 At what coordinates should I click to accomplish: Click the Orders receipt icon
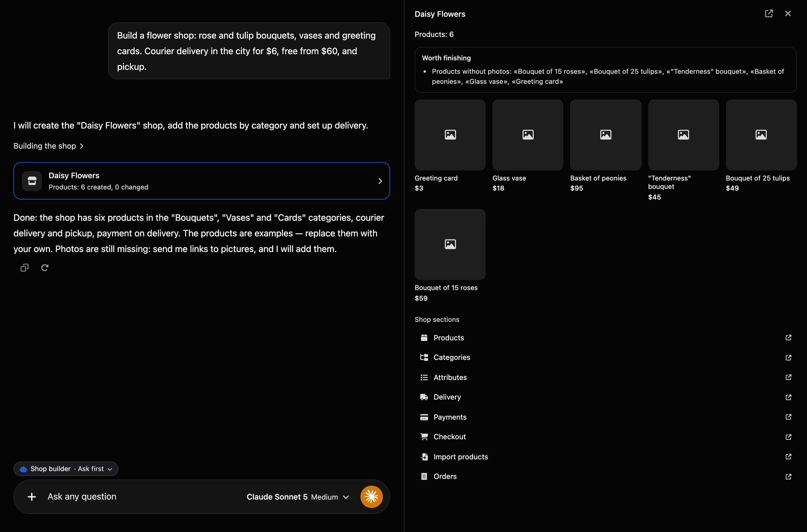click(424, 476)
